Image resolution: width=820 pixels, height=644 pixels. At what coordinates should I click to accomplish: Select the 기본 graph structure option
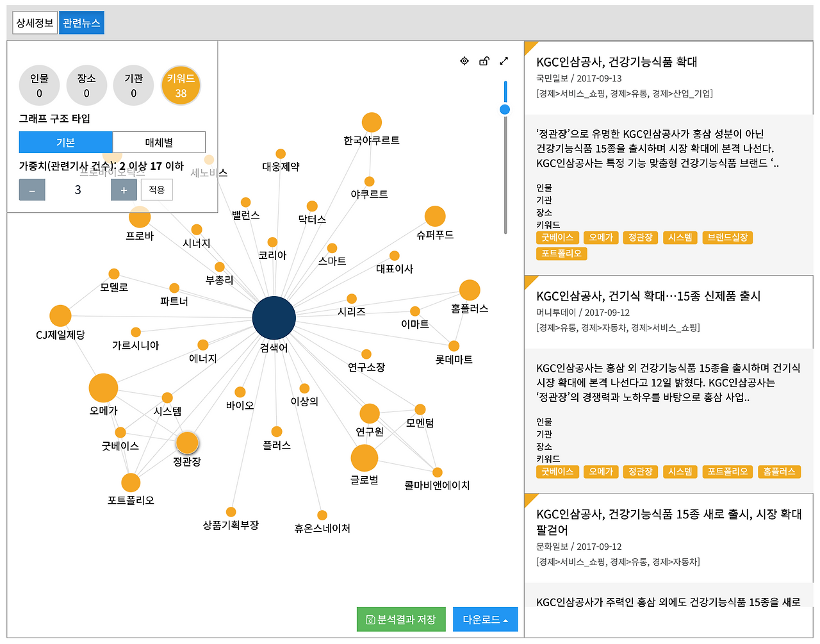click(66, 142)
